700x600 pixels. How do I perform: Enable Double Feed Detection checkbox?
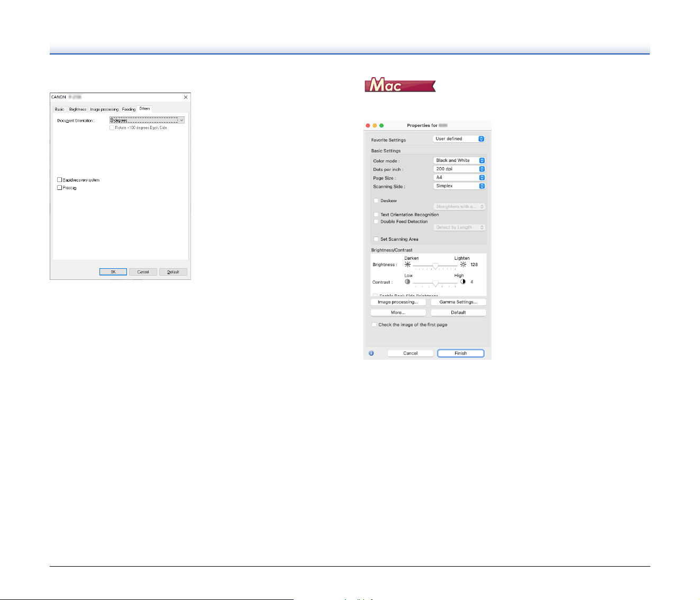pyautogui.click(x=376, y=221)
